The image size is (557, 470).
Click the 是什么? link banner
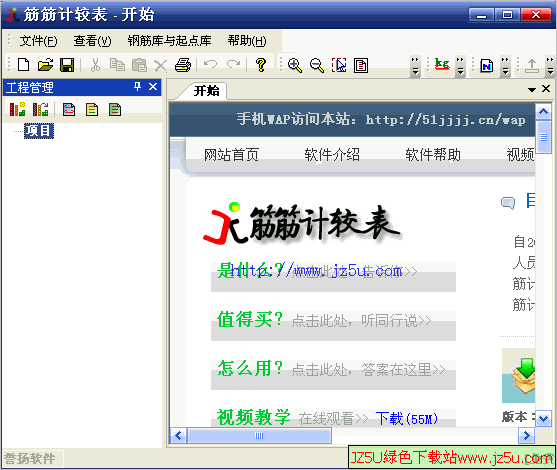pos(333,276)
